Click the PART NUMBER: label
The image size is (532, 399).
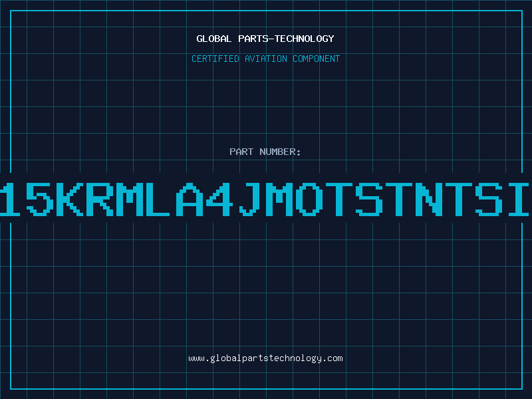265,152
